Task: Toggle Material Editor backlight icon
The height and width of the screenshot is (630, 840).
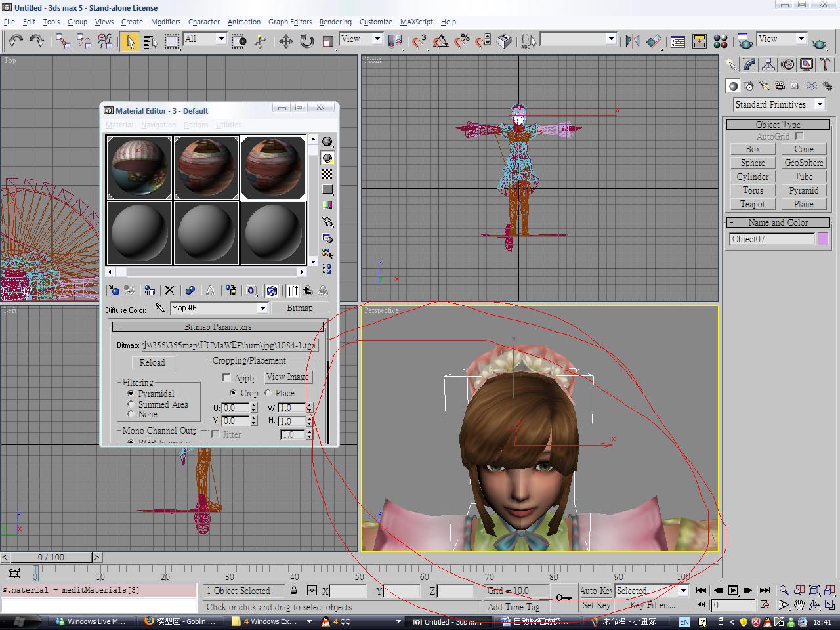Action: [x=327, y=158]
